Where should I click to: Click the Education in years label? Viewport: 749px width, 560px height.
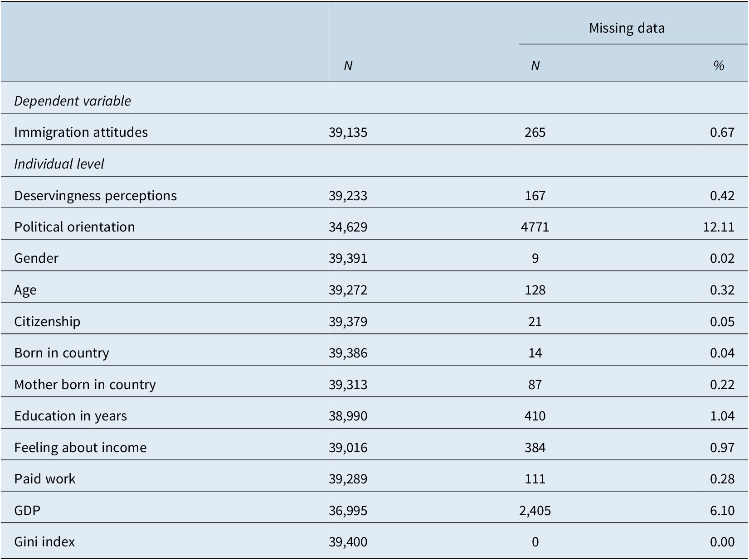click(x=70, y=415)
